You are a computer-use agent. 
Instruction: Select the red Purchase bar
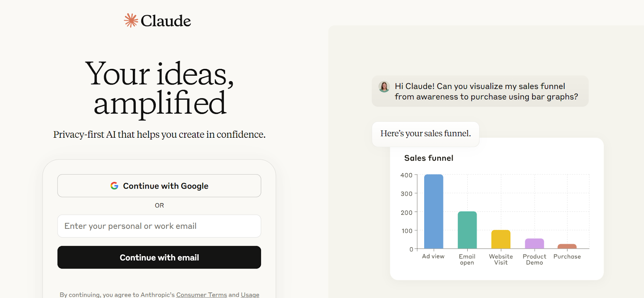click(x=567, y=246)
